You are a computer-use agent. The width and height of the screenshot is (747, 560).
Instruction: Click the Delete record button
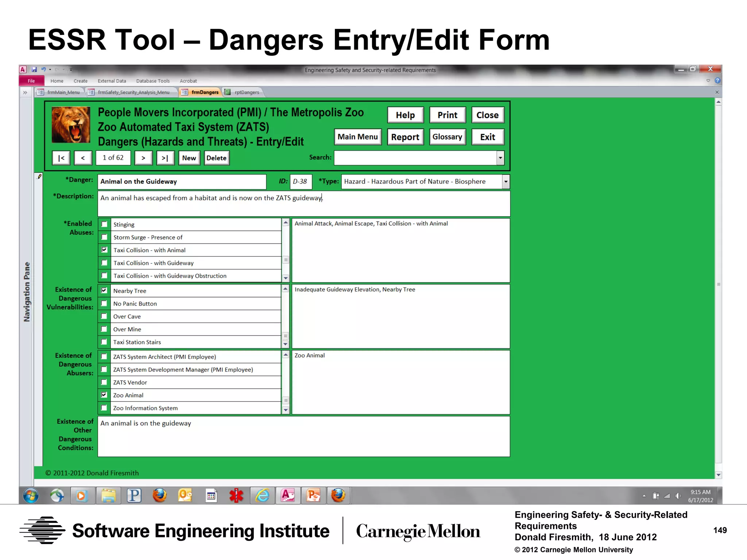(x=217, y=158)
